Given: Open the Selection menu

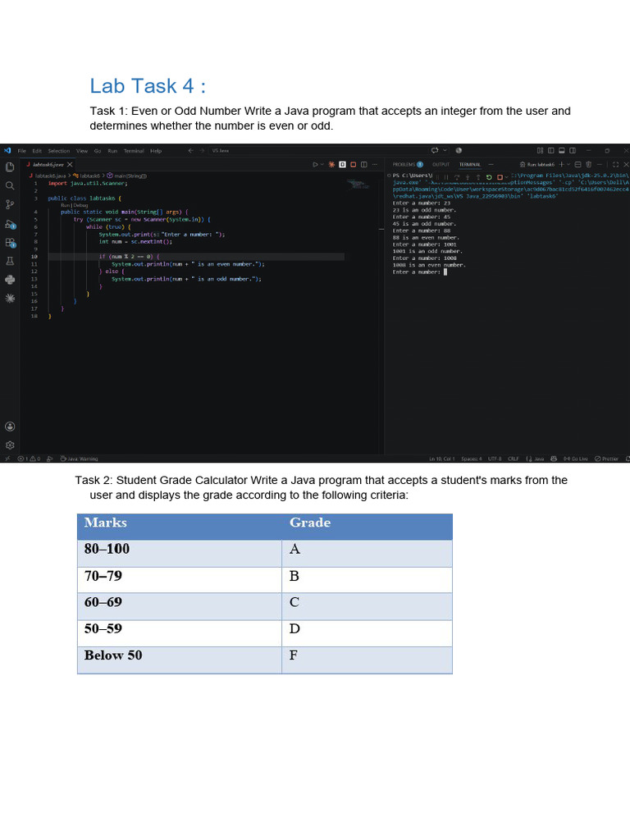Looking at the screenshot, I should [59, 151].
